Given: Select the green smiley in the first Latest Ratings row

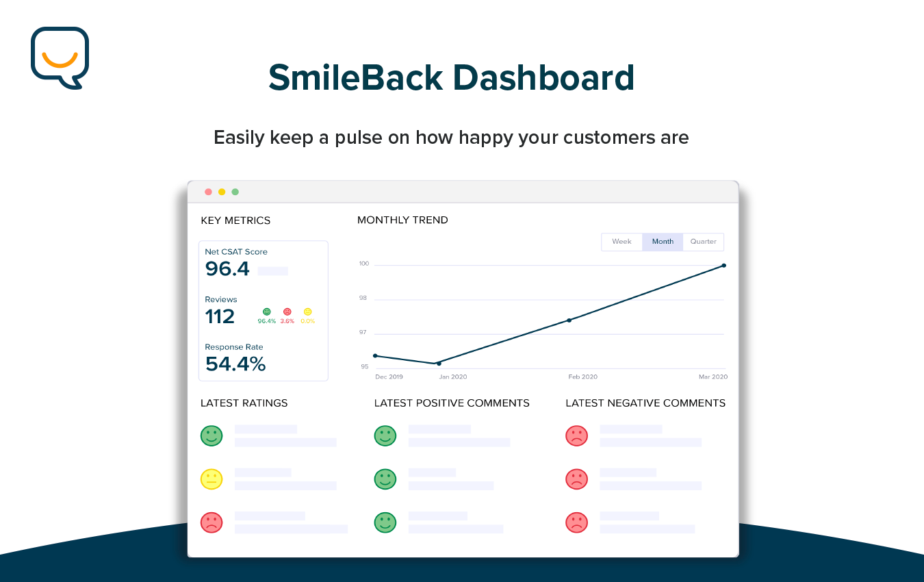Looking at the screenshot, I should coord(211,435).
